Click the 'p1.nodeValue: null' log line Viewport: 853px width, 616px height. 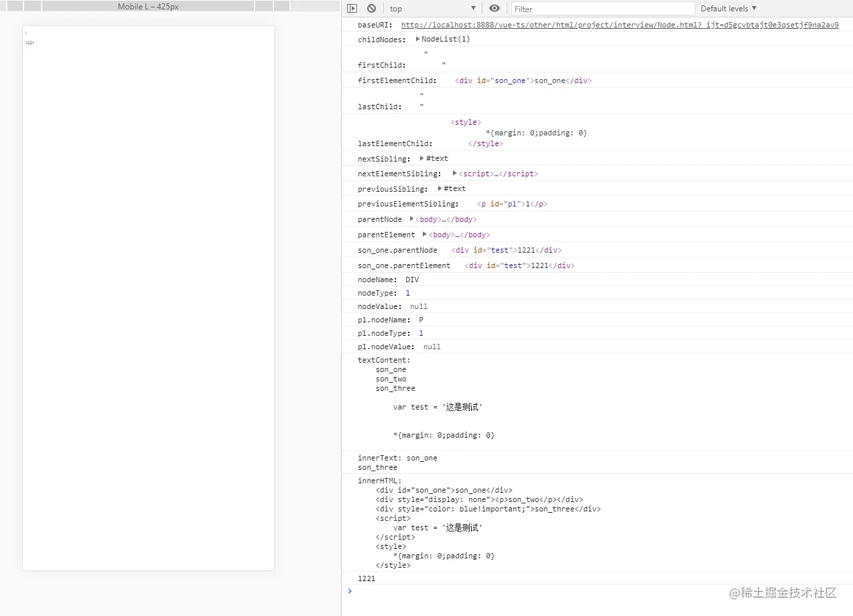tap(399, 347)
